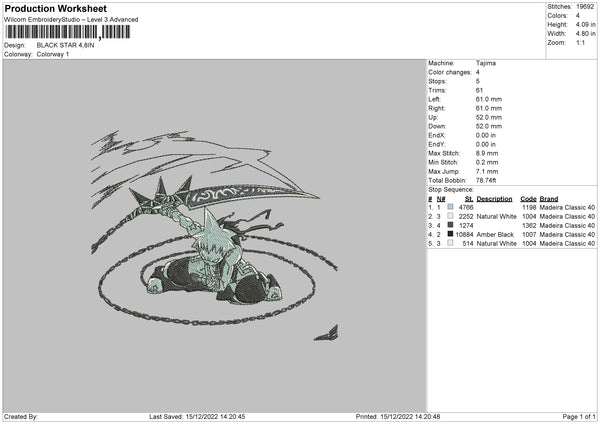
Task: Select the Width value 4.80 in
Action: click(585, 34)
